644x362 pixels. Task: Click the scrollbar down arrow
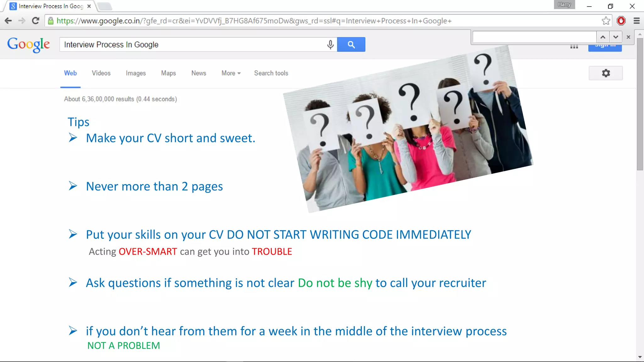[x=640, y=357]
